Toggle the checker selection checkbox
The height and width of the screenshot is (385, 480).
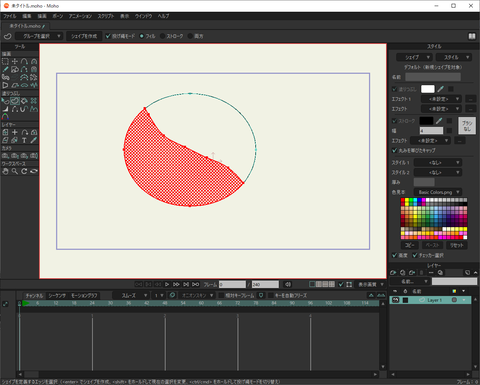[415, 255]
